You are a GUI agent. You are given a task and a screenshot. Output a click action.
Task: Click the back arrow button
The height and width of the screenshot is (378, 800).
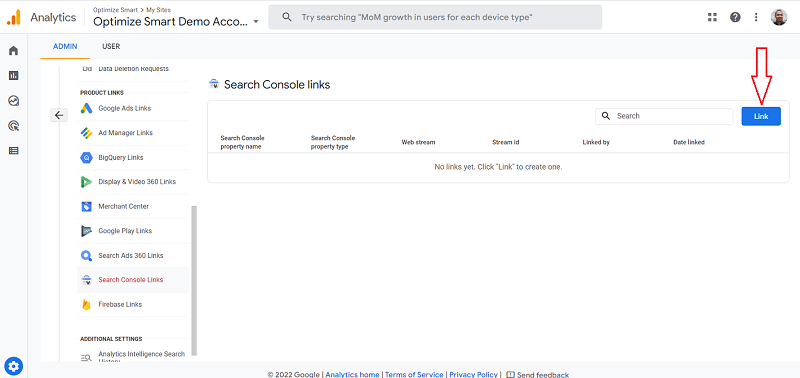pyautogui.click(x=59, y=115)
